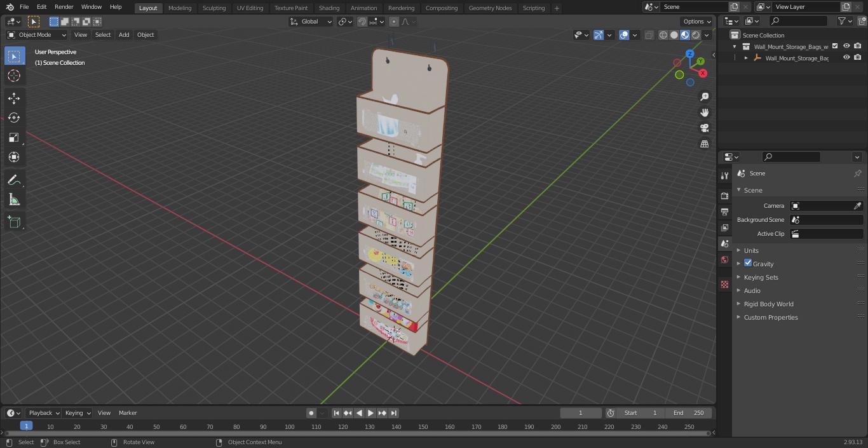Screen dimensions: 868x448
Task: Toggle X-ray display
Action: coord(649,35)
